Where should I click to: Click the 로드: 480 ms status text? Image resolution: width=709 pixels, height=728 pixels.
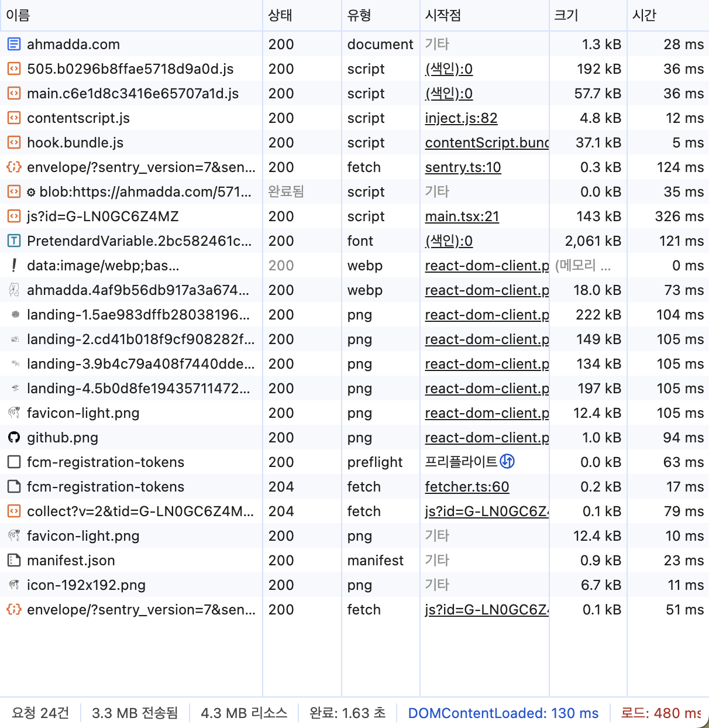[661, 713]
